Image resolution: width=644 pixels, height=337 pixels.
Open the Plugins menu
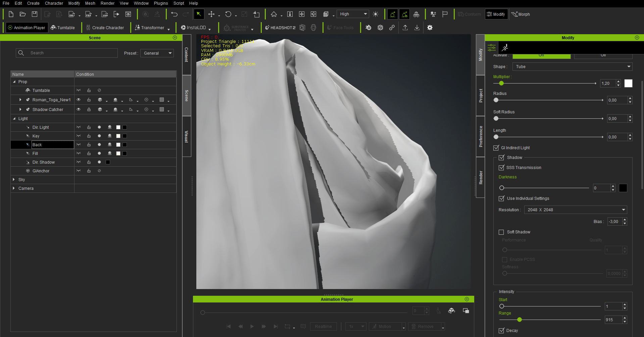161,3
